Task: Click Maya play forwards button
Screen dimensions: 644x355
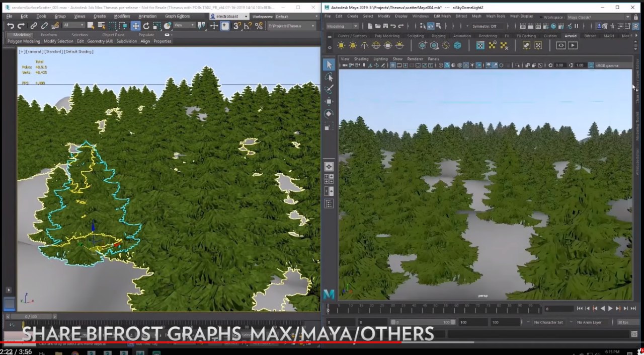Action: [610, 308]
